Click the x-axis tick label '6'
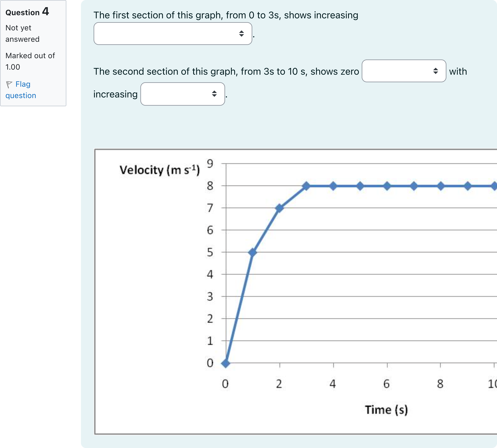497x448 pixels. (387, 384)
